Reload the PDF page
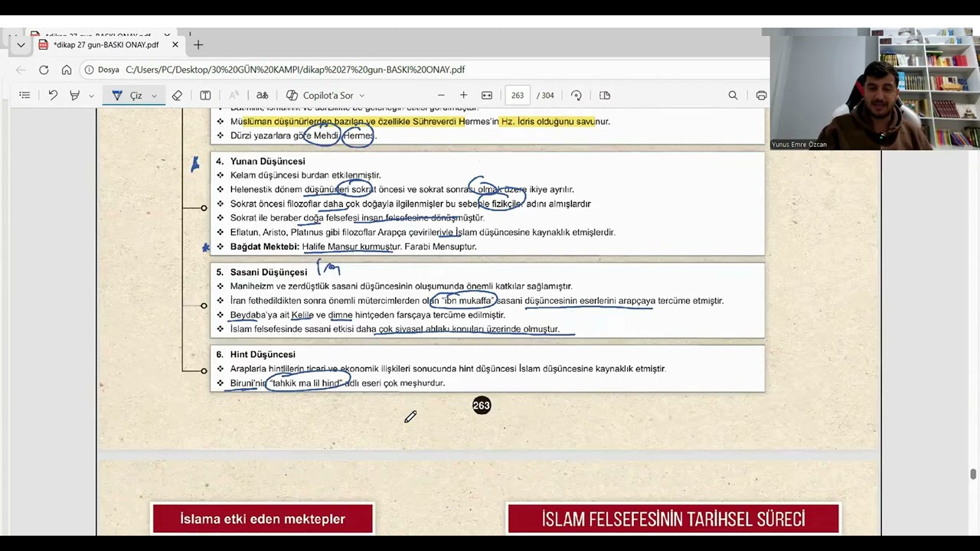The image size is (980, 551). click(44, 70)
